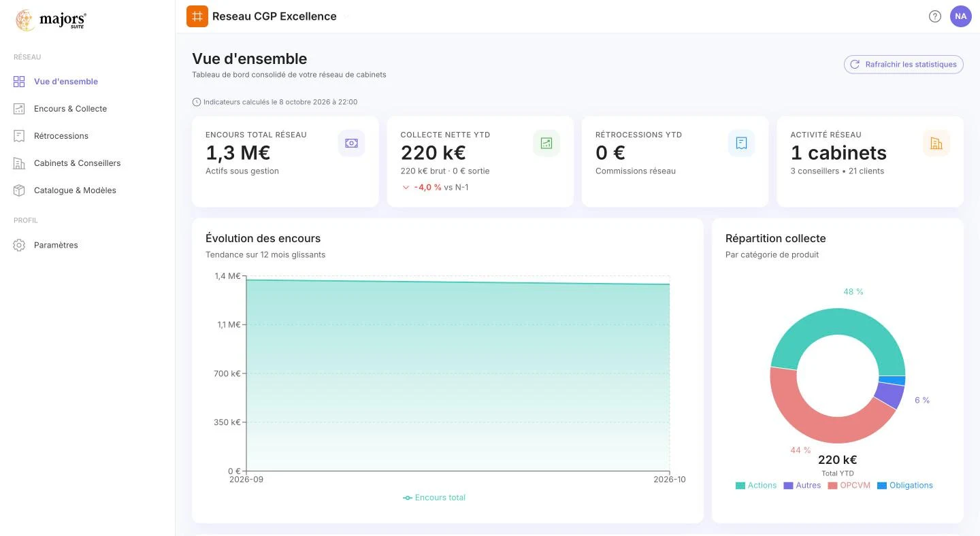The image size is (980, 536).
Task: Click the Autres legend color swatch
Action: (x=789, y=486)
